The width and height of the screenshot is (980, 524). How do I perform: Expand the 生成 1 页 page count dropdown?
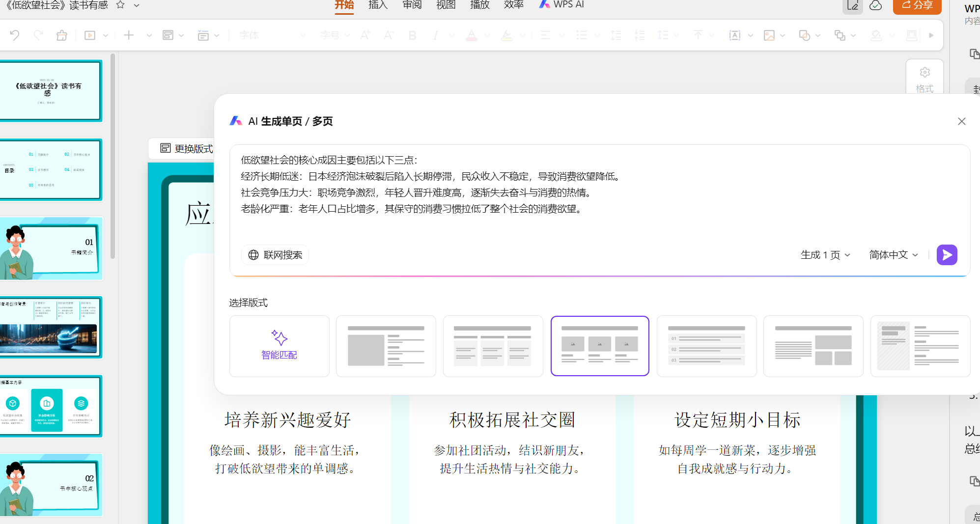pyautogui.click(x=825, y=255)
